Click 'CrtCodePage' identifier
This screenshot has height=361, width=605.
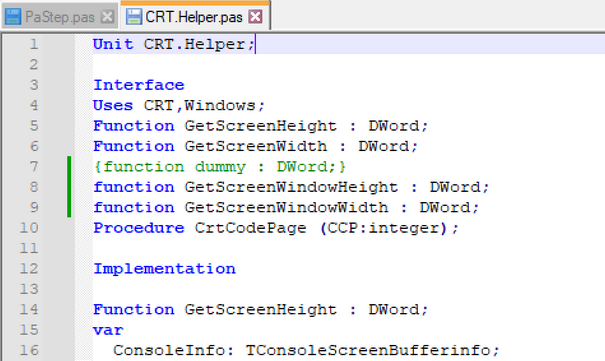click(x=250, y=228)
